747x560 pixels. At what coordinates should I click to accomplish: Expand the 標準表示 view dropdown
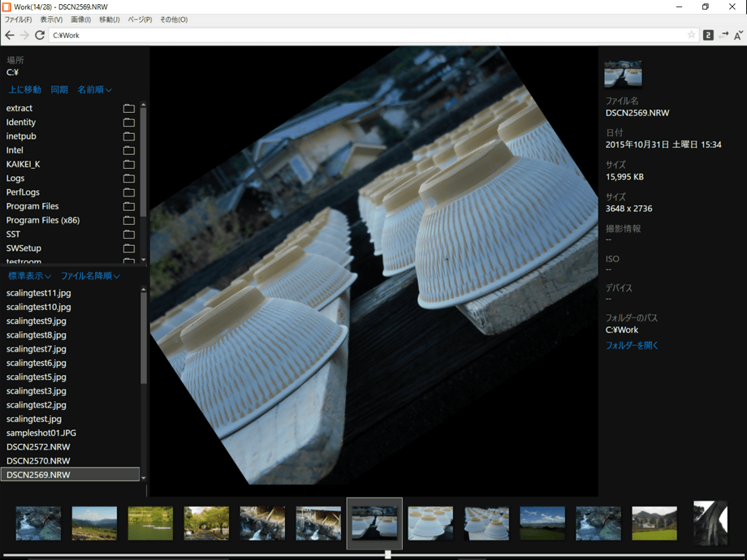pos(29,276)
